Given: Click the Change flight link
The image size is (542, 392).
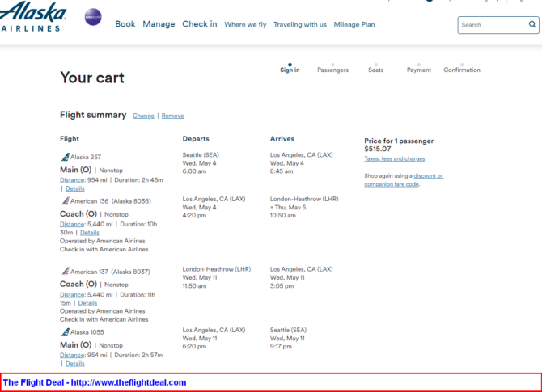Looking at the screenshot, I should click(143, 116).
